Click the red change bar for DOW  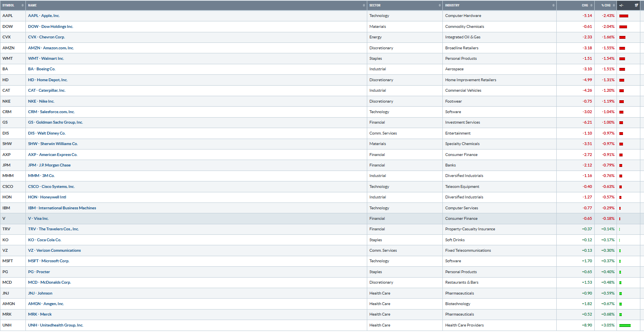click(623, 27)
